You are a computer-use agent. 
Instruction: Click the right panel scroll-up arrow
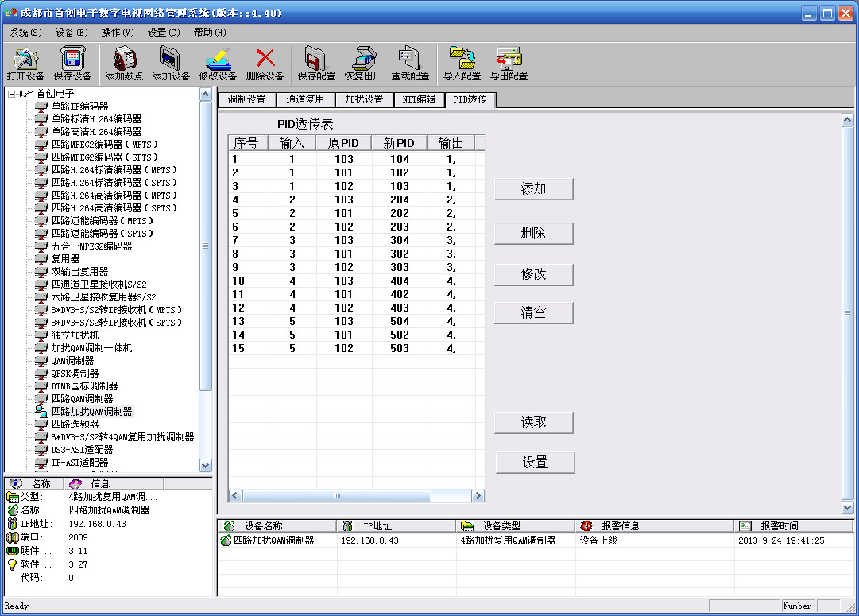(x=847, y=119)
